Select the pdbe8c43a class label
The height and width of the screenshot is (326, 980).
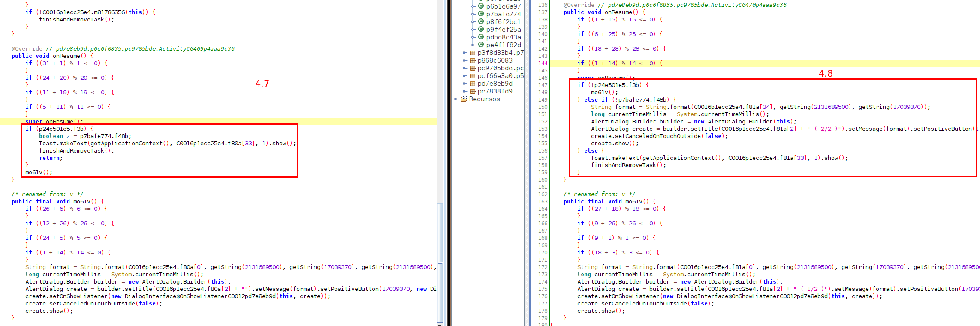(x=503, y=37)
